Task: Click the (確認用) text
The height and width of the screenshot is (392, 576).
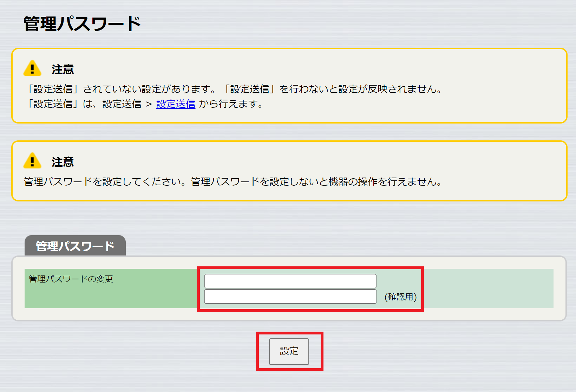Action: [400, 297]
